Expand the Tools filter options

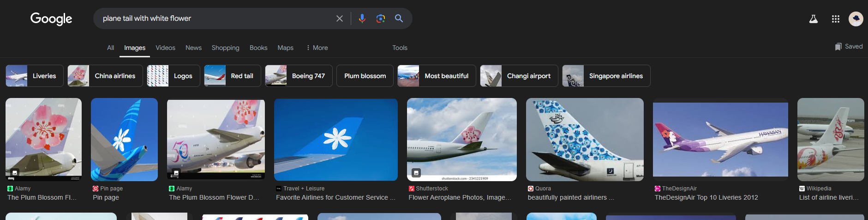coord(400,48)
